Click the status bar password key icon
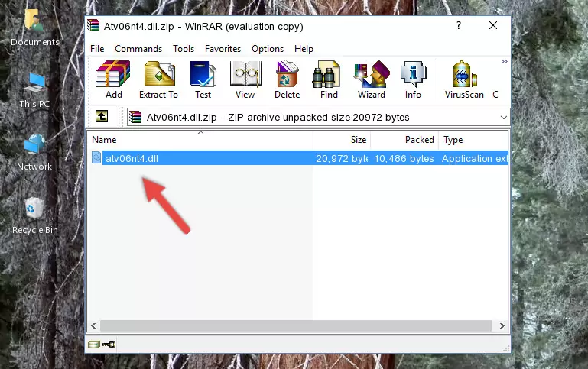The image size is (588, 369). point(109,345)
